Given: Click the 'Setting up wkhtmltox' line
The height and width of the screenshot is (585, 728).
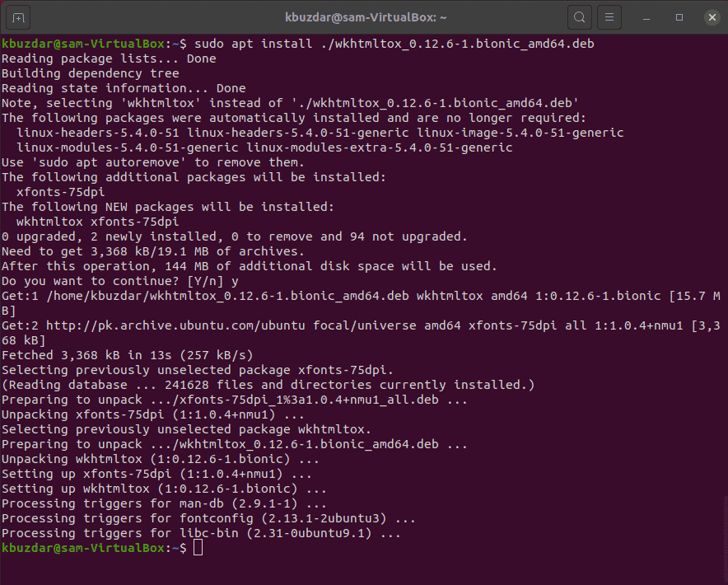Looking at the screenshot, I should tap(164, 489).
